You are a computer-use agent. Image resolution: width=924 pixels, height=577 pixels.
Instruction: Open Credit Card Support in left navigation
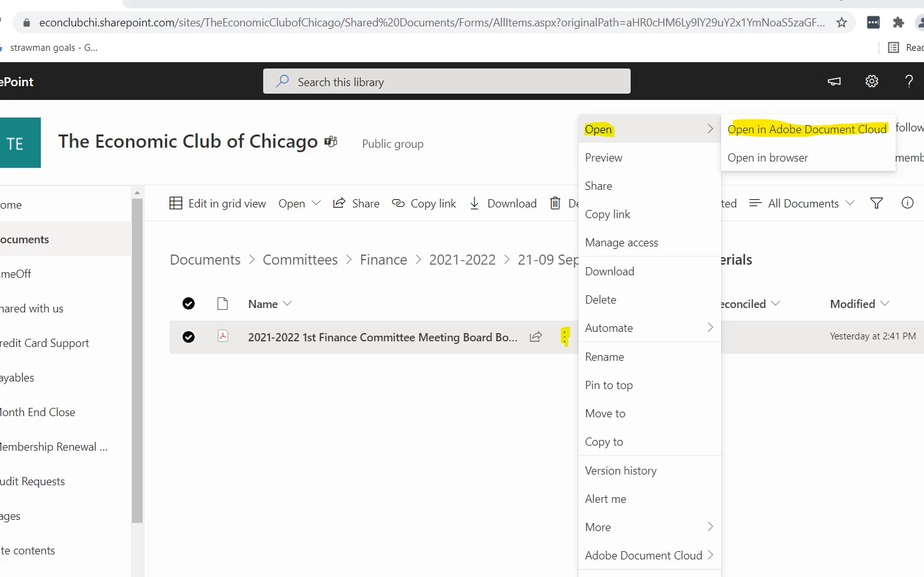45,343
